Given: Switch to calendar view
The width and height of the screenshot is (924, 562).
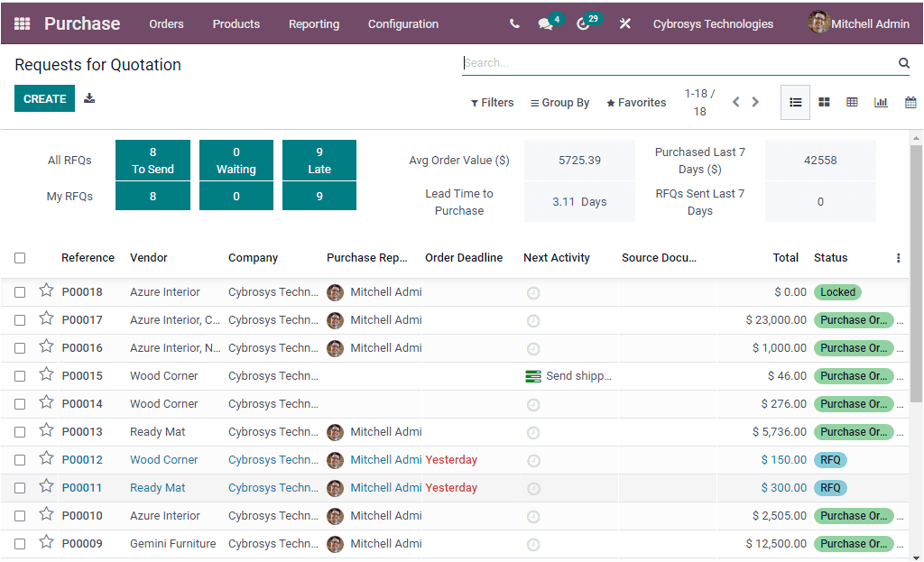Looking at the screenshot, I should 910,102.
